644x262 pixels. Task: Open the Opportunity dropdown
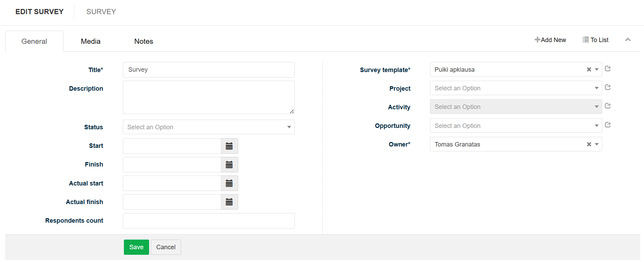[516, 126]
